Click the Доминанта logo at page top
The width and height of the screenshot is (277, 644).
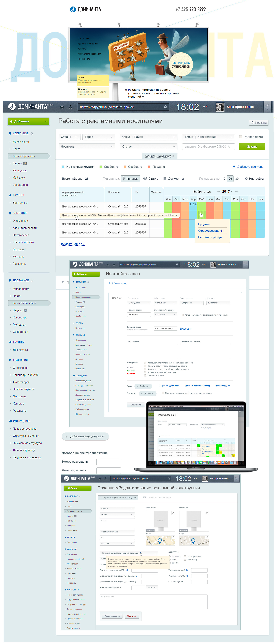point(85,10)
